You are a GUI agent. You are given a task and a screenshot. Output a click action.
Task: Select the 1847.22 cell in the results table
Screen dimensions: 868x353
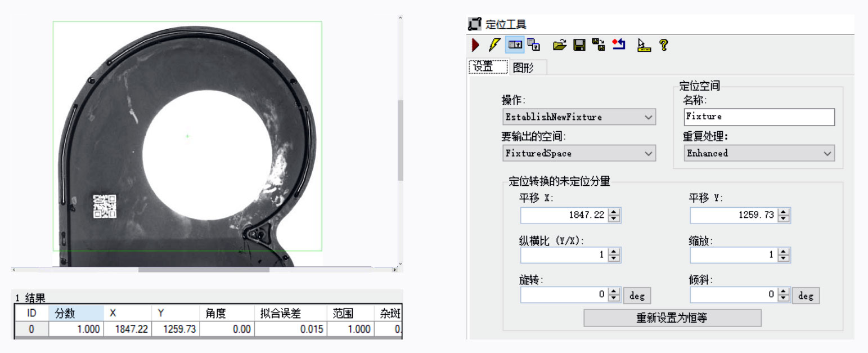click(x=127, y=329)
